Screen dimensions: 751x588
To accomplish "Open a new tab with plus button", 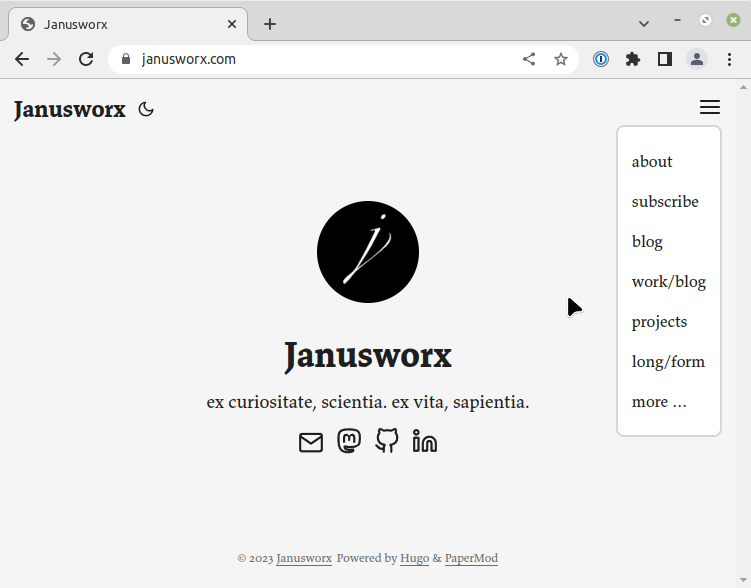I will click(x=270, y=24).
